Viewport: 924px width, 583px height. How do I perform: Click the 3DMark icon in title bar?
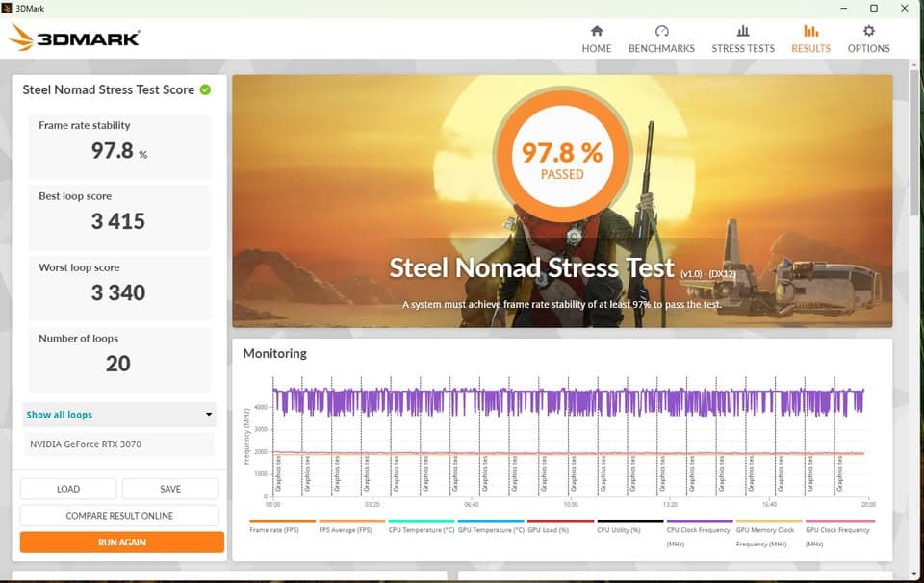tap(7, 9)
